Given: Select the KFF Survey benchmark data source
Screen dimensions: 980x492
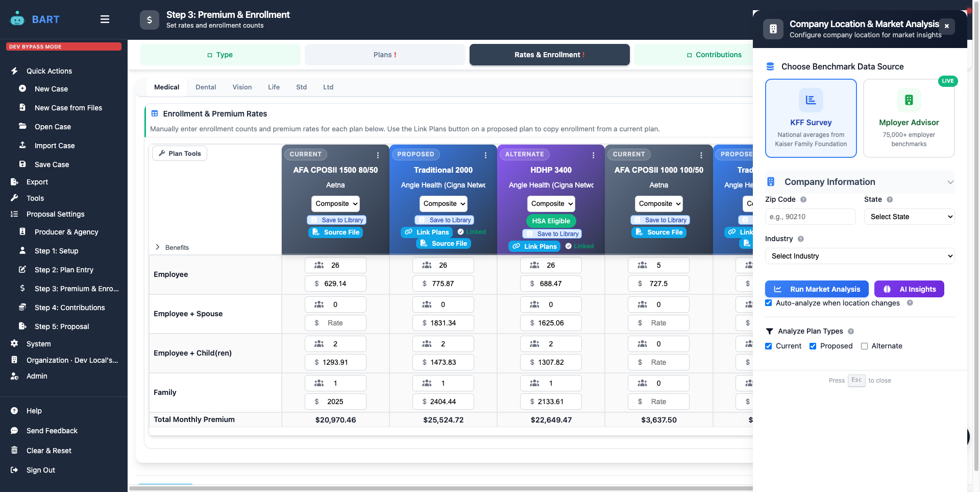Looking at the screenshot, I should point(811,118).
